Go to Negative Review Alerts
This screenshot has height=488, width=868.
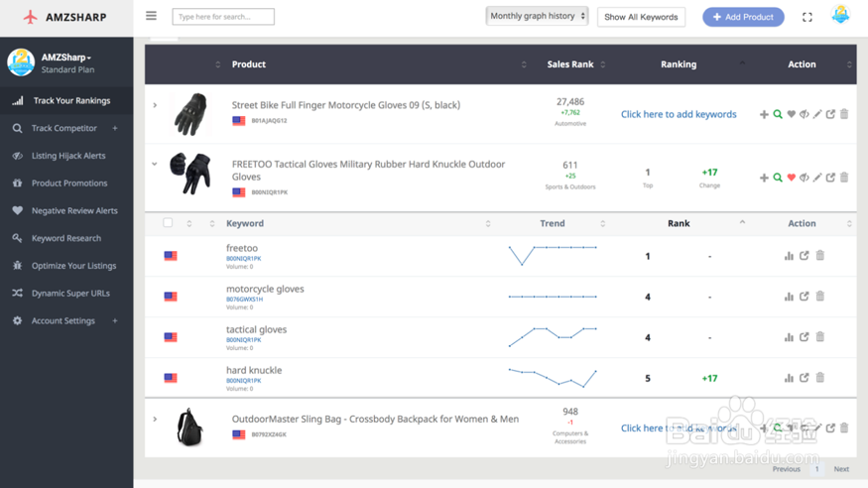click(73, 210)
